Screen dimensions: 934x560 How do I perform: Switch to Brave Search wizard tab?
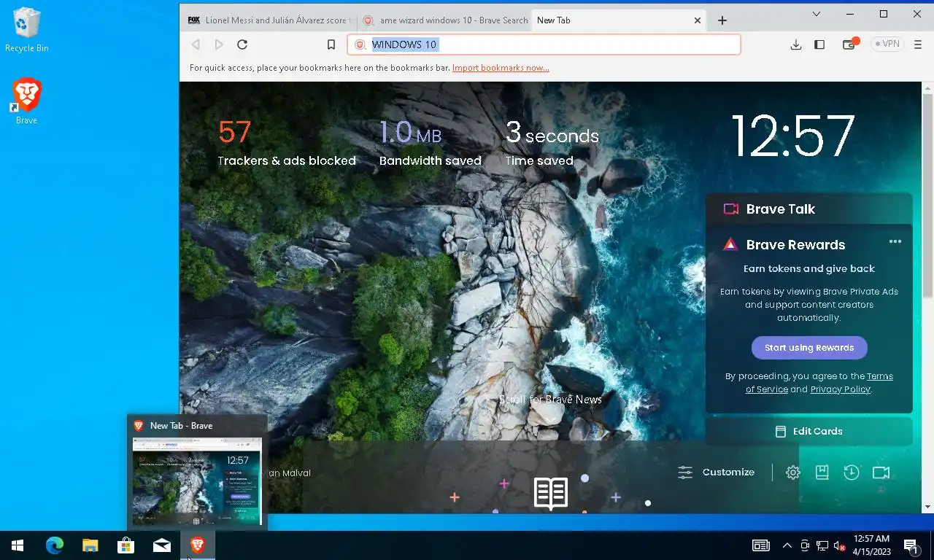tap(445, 20)
